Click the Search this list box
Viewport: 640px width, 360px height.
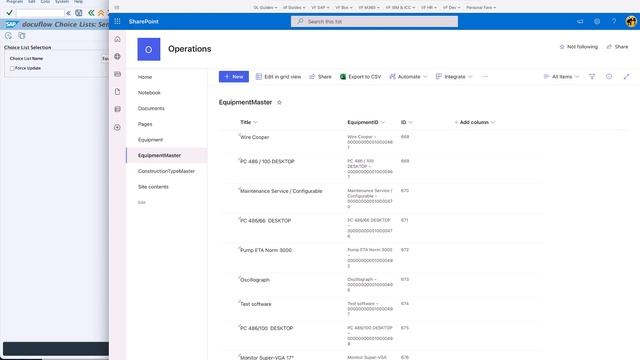click(374, 21)
